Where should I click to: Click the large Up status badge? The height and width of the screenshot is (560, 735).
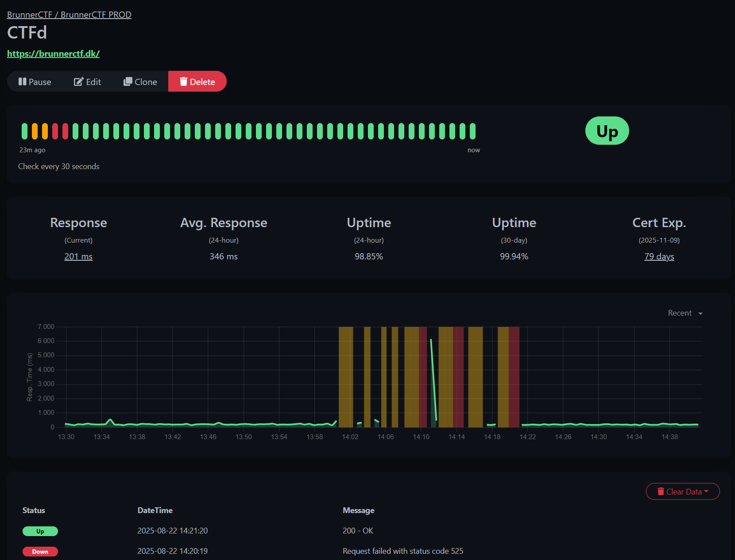pos(607,131)
